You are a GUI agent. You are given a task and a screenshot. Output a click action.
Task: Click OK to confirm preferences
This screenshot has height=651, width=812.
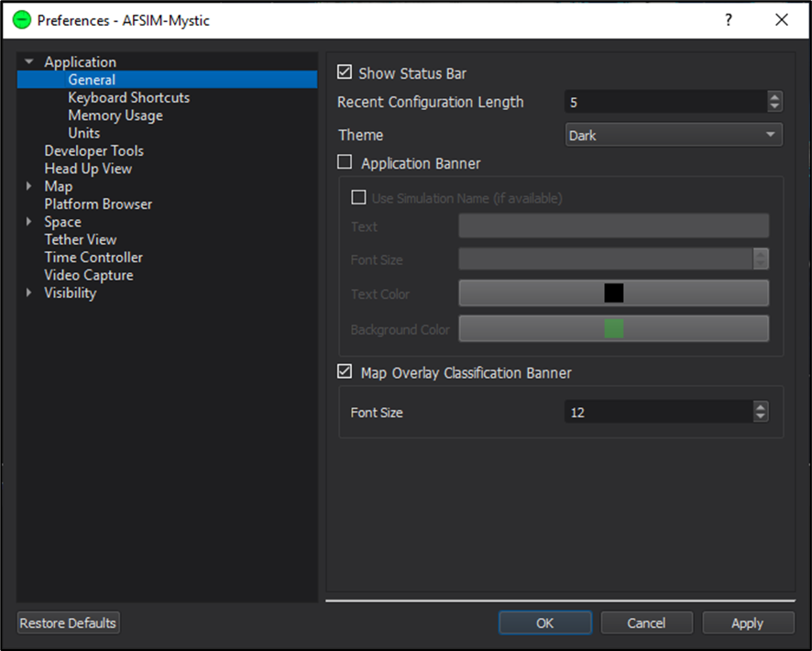(544, 623)
